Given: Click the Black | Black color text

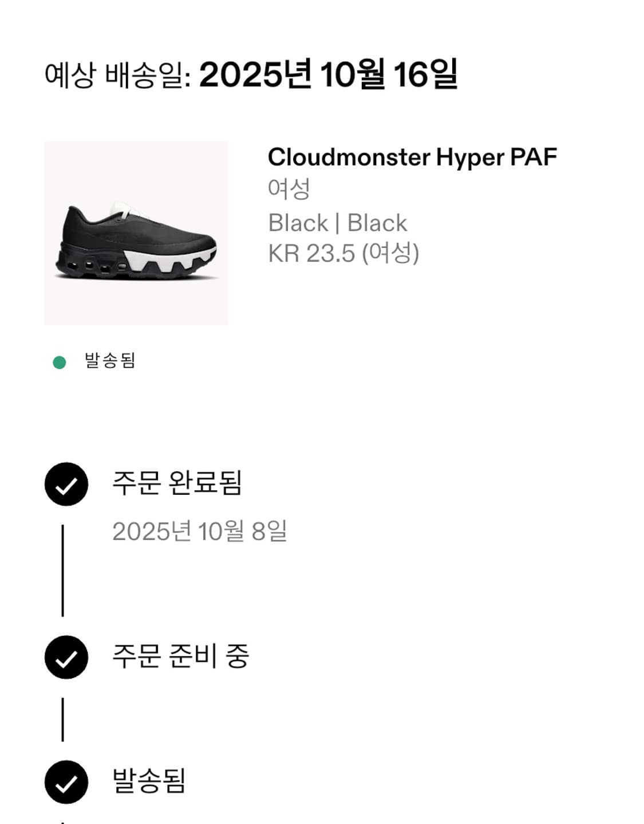Looking at the screenshot, I should coord(338,223).
